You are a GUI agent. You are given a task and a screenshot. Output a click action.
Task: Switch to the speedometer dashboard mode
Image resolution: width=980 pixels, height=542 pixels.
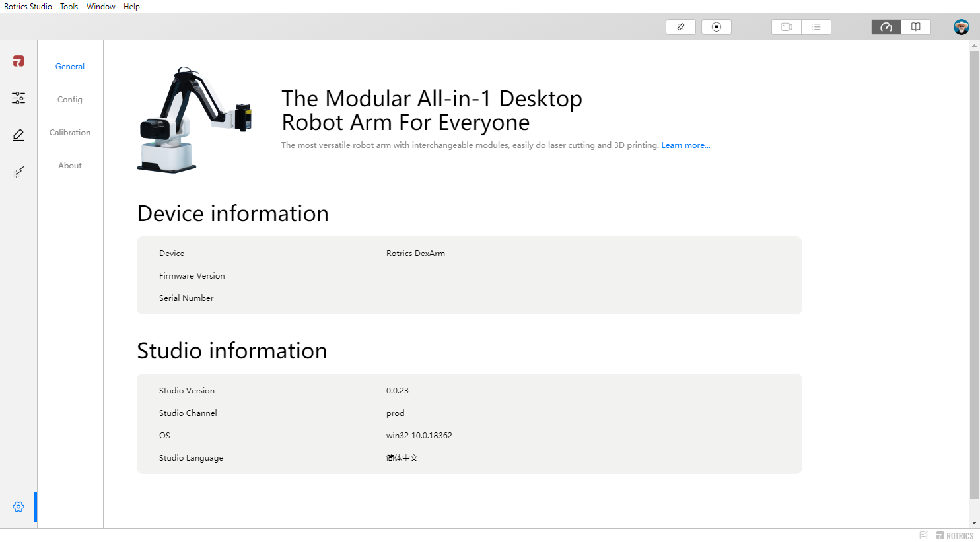click(x=886, y=27)
